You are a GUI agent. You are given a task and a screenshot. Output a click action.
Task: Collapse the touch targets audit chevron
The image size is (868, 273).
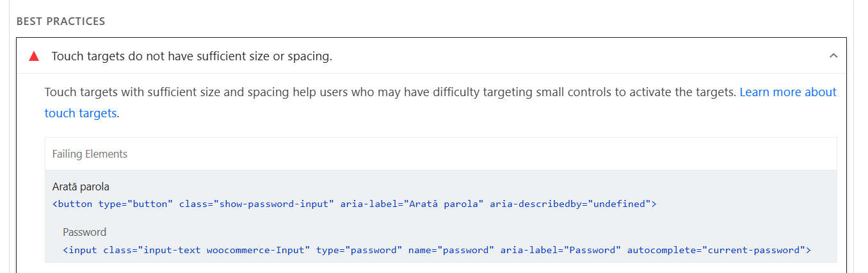tap(833, 56)
